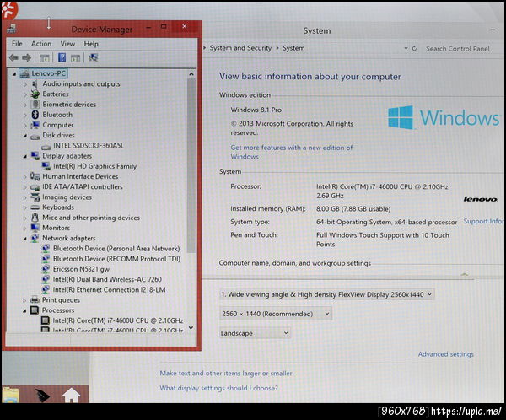
Task: Click Get more features with a new edition link
Action: point(292,152)
